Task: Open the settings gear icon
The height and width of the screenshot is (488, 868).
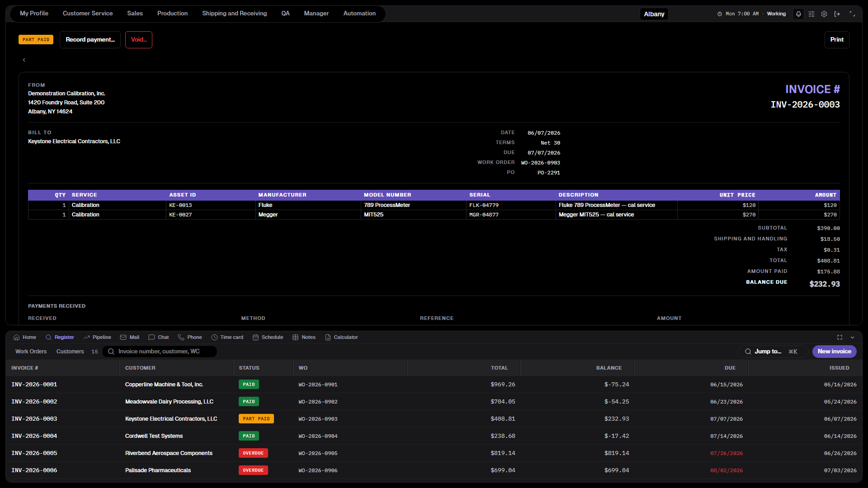Action: tap(824, 14)
